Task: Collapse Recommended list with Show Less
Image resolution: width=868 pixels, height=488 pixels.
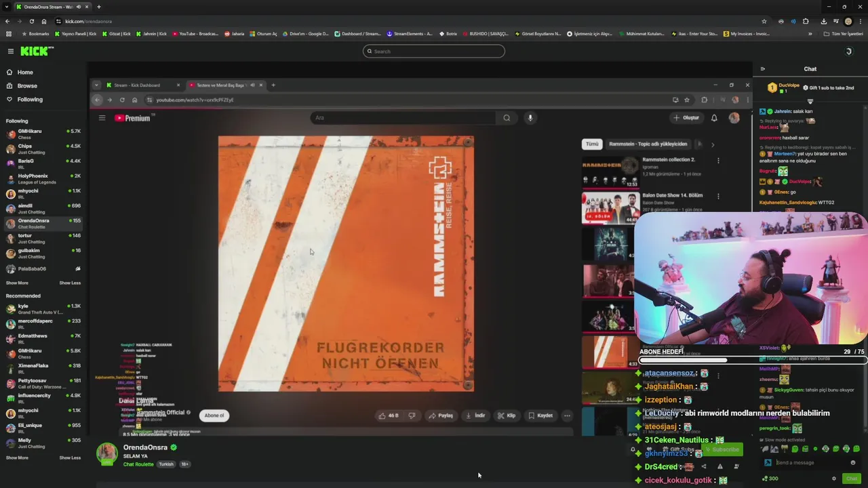Action: click(x=70, y=457)
